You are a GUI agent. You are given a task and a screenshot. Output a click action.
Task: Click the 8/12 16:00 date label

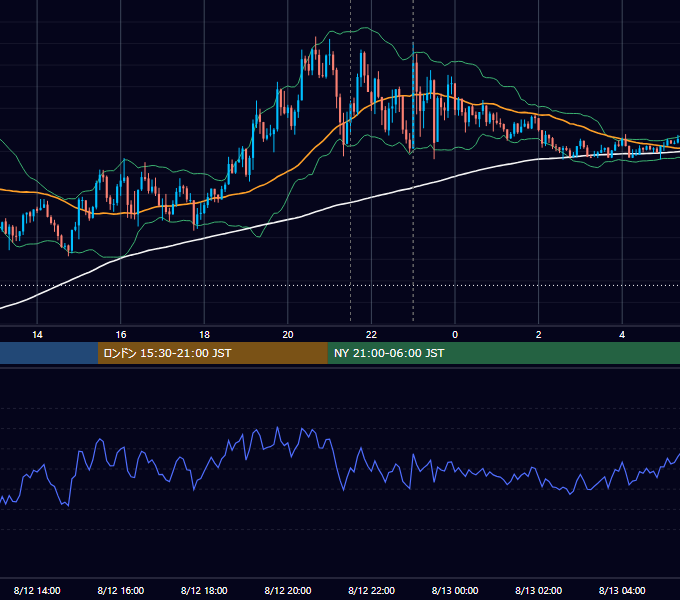click(x=121, y=590)
